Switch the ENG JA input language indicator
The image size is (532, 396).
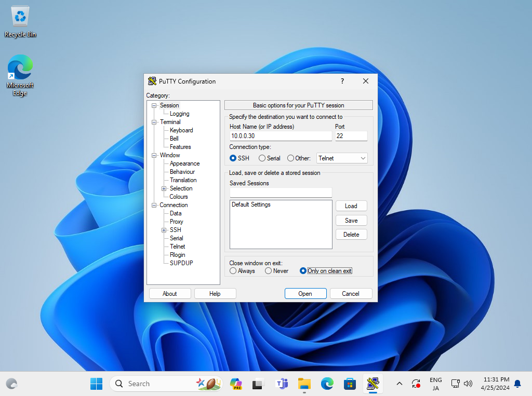[436, 384]
